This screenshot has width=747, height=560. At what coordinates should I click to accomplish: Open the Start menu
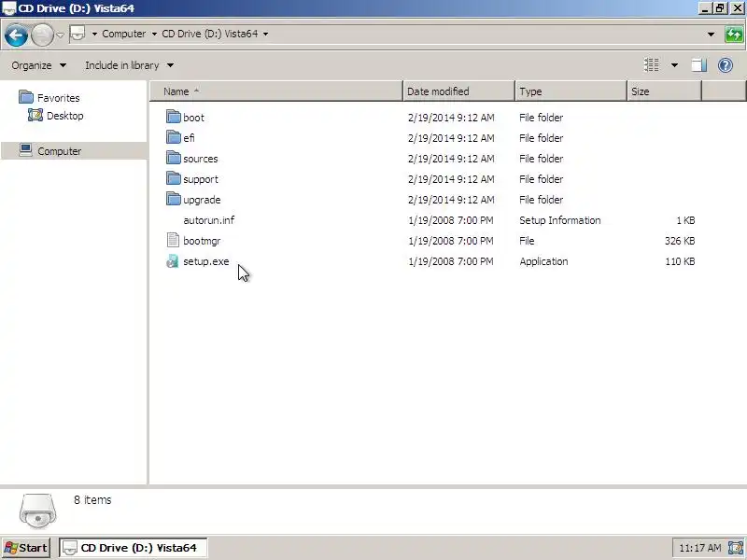tap(26, 548)
